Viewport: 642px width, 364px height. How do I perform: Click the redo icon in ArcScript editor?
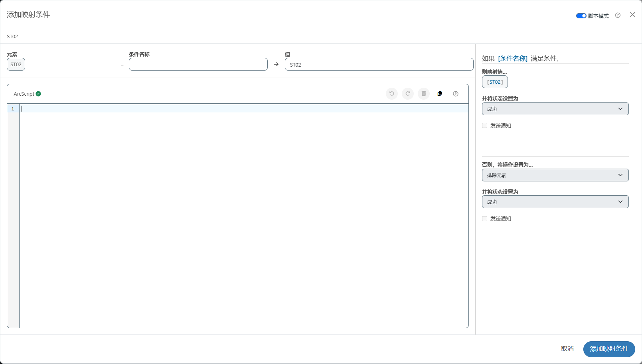(x=407, y=94)
